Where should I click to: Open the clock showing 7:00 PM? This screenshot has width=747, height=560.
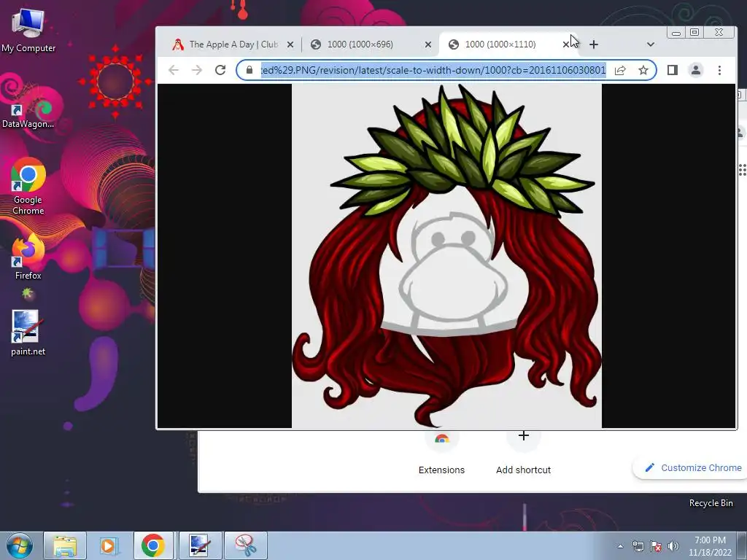[710, 546]
